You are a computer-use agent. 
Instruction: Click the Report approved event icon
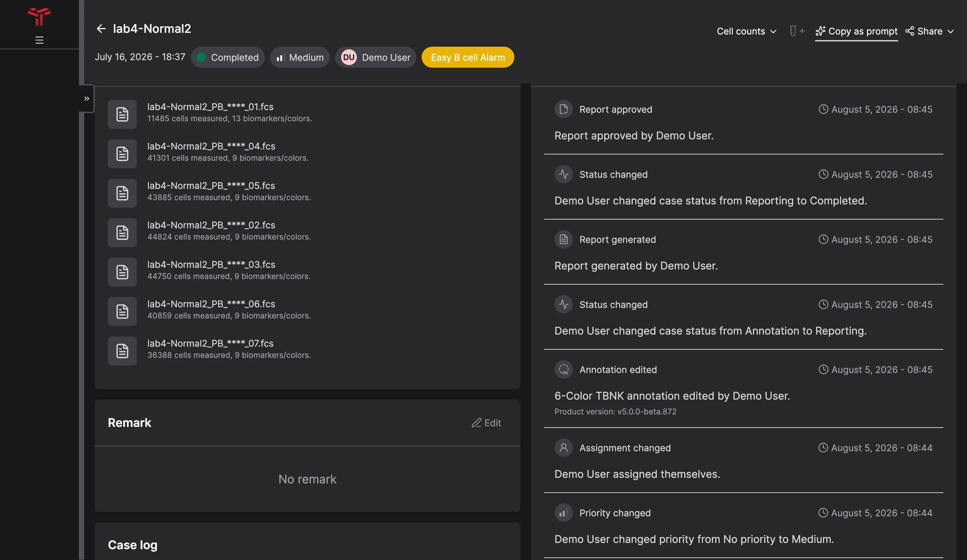coord(563,109)
